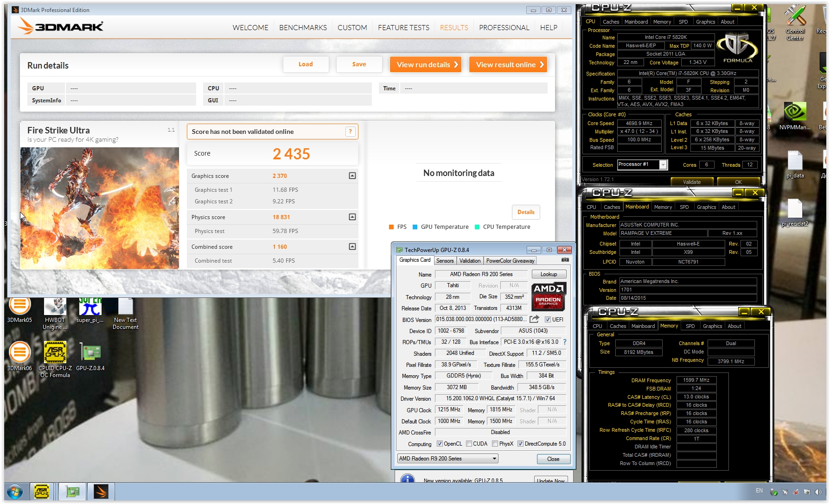
Task: Click the Load button in Run details
Action: (x=306, y=64)
